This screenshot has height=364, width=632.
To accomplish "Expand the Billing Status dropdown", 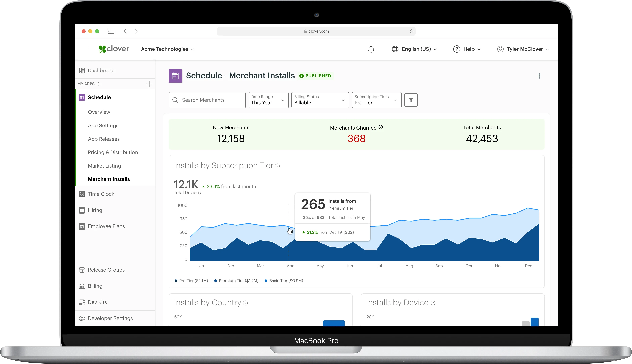I will click(x=320, y=100).
